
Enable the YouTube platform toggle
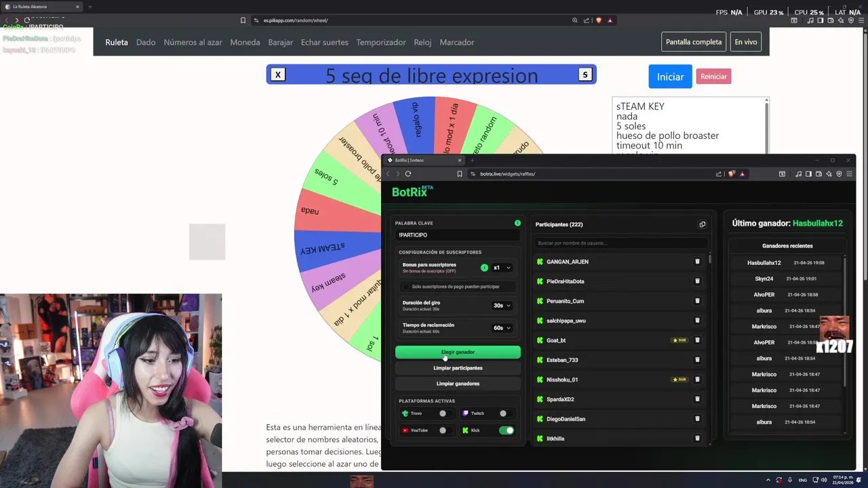(x=446, y=430)
